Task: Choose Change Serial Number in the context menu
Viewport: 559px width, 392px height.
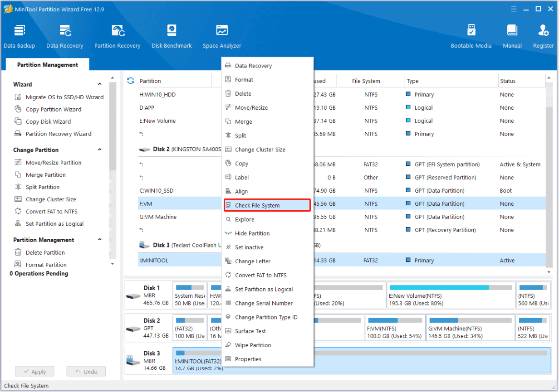Action: (x=267, y=303)
